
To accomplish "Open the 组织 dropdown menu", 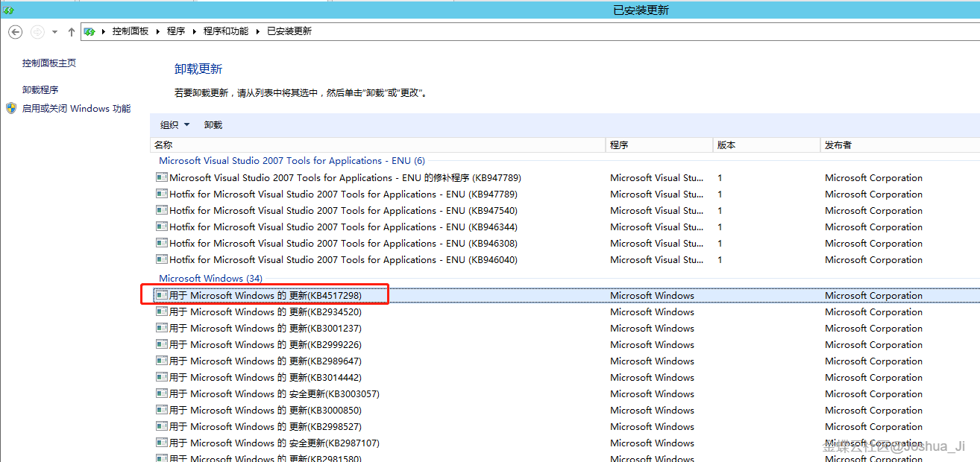I will [175, 125].
